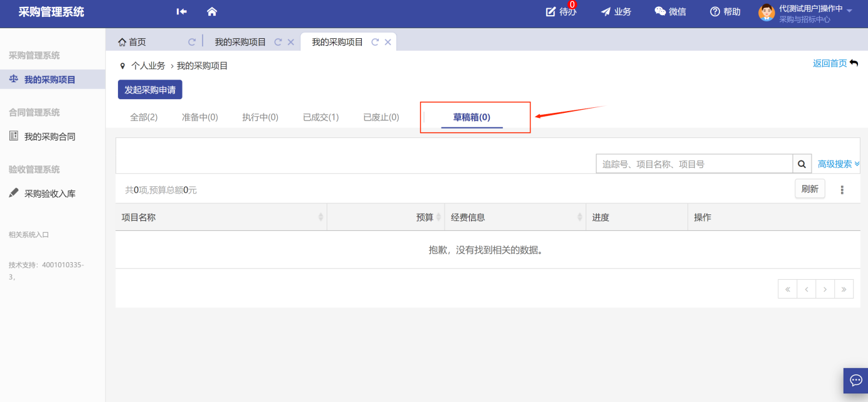Click the magnifier search button
Viewport: 868px width, 402px height.
802,164
